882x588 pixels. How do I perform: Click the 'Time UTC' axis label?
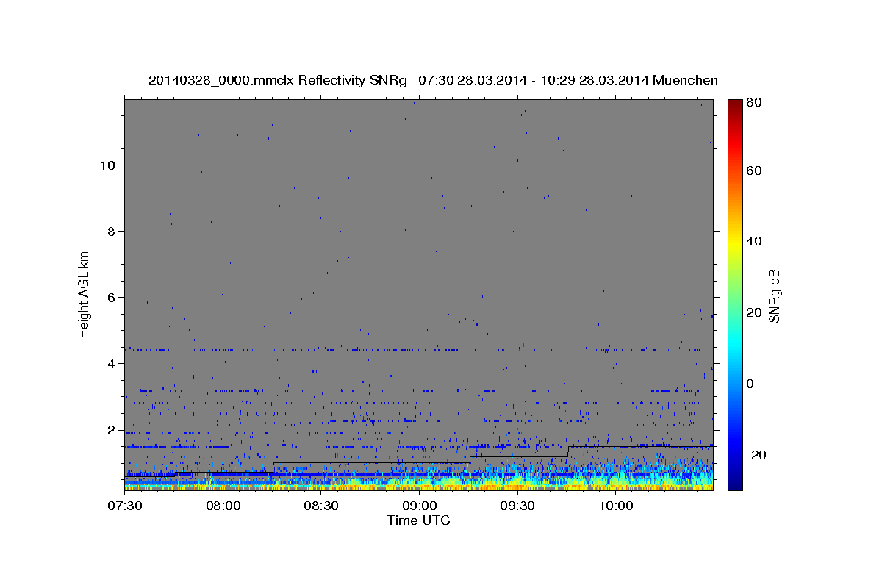[x=418, y=520]
